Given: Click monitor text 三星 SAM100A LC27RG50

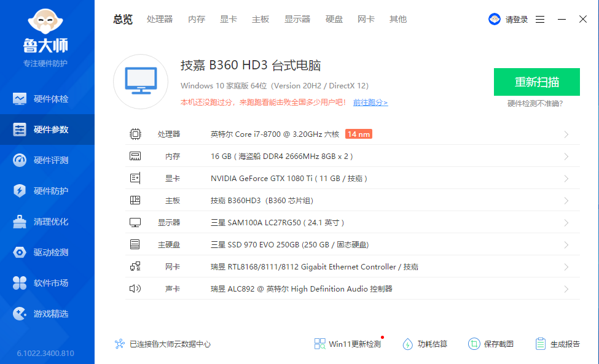Looking at the screenshot, I should tap(277, 222).
